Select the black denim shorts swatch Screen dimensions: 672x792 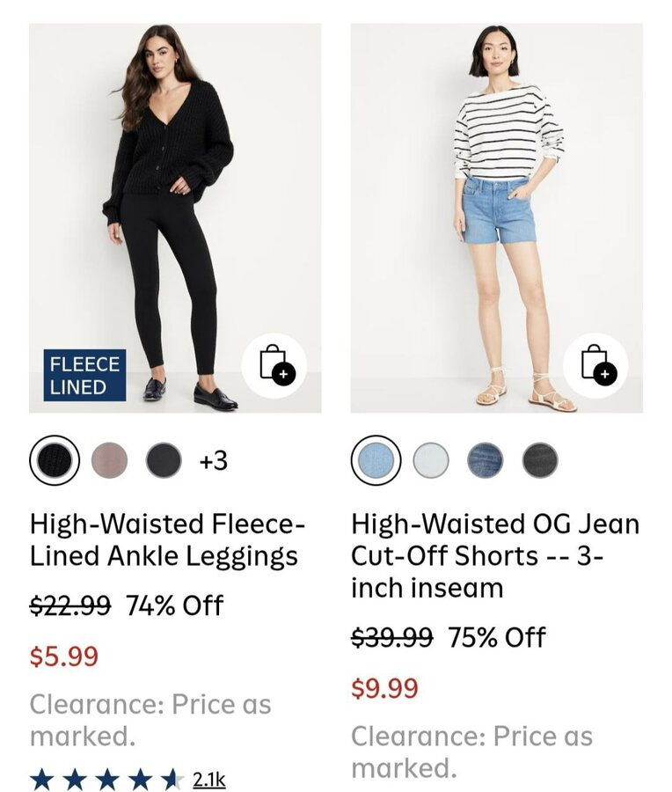pos(540,459)
